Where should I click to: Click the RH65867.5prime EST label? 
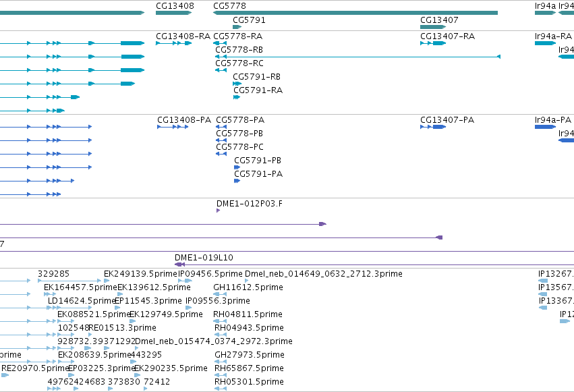249,368
